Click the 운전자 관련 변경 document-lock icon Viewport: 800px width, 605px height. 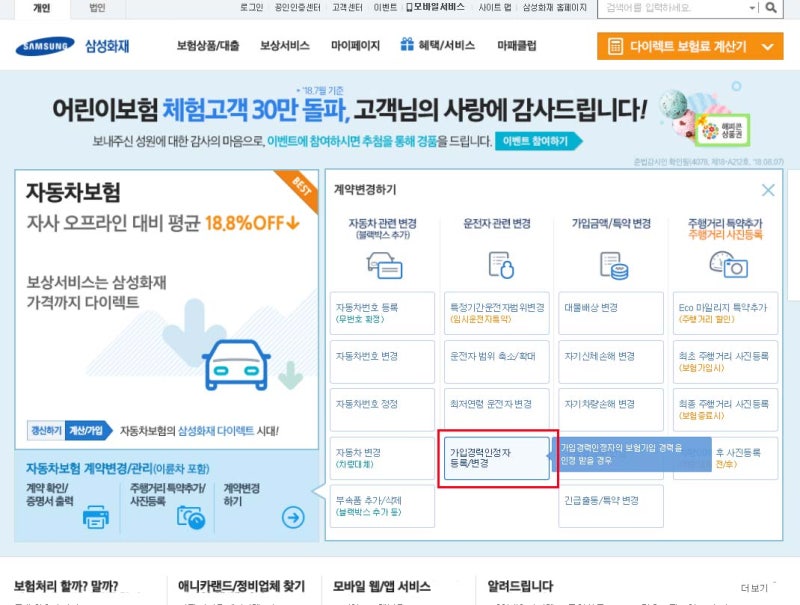[501, 265]
